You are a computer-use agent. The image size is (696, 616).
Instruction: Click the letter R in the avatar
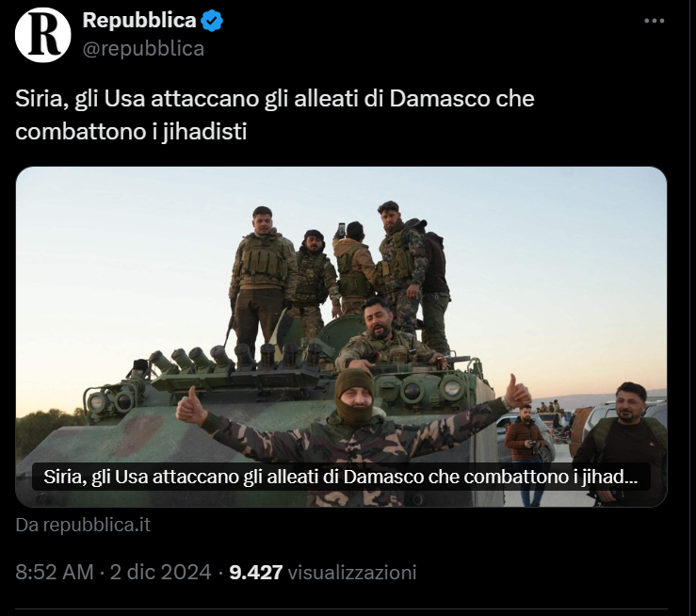coord(43,35)
